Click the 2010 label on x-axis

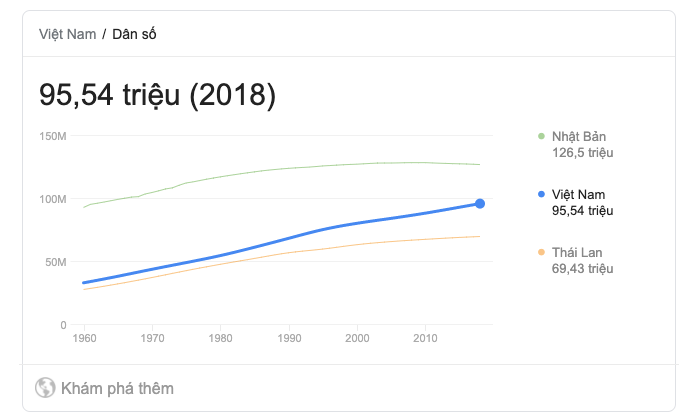pos(425,338)
